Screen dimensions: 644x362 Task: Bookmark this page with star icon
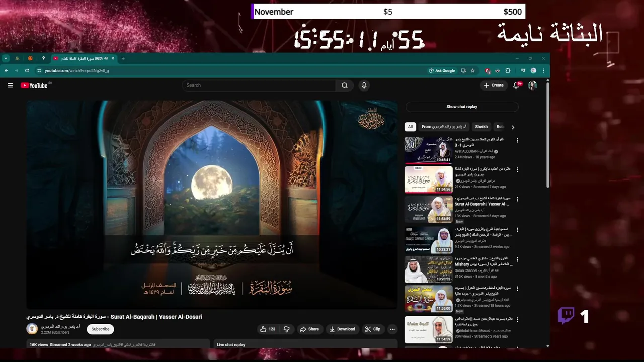point(472,71)
